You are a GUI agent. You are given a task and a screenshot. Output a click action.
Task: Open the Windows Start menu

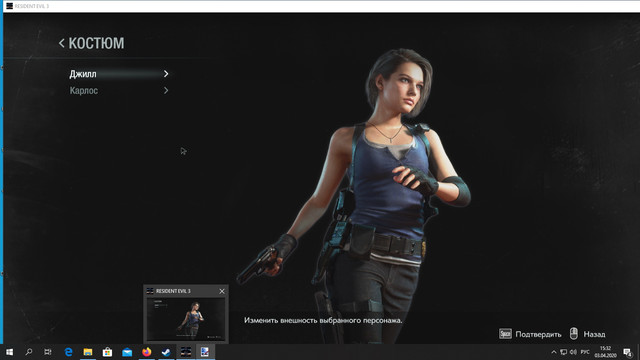click(x=9, y=352)
